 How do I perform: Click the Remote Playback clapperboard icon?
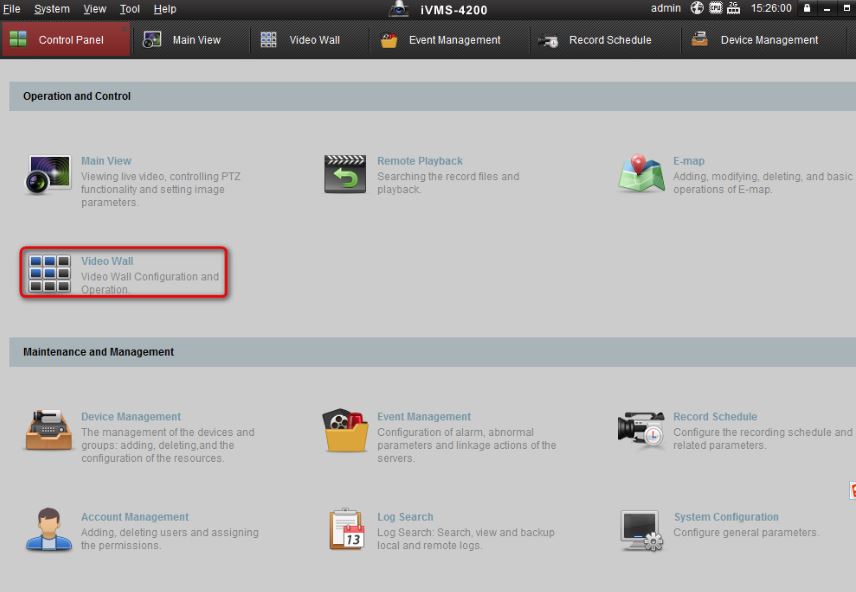pyautogui.click(x=345, y=174)
